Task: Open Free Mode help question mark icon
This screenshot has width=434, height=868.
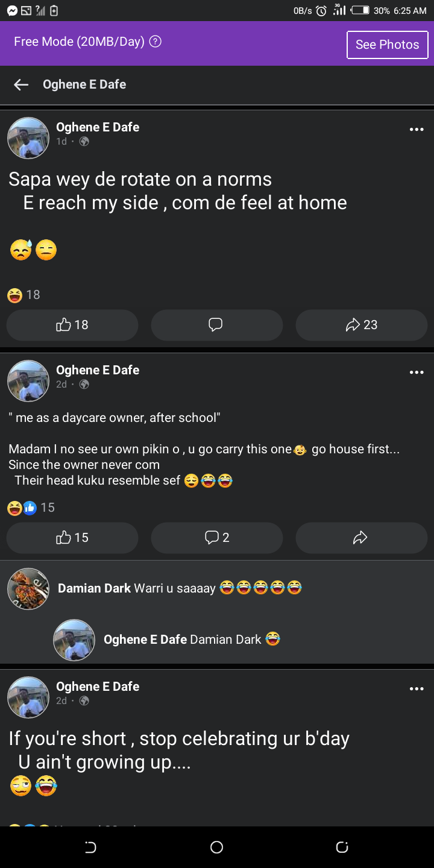Action: (156, 42)
